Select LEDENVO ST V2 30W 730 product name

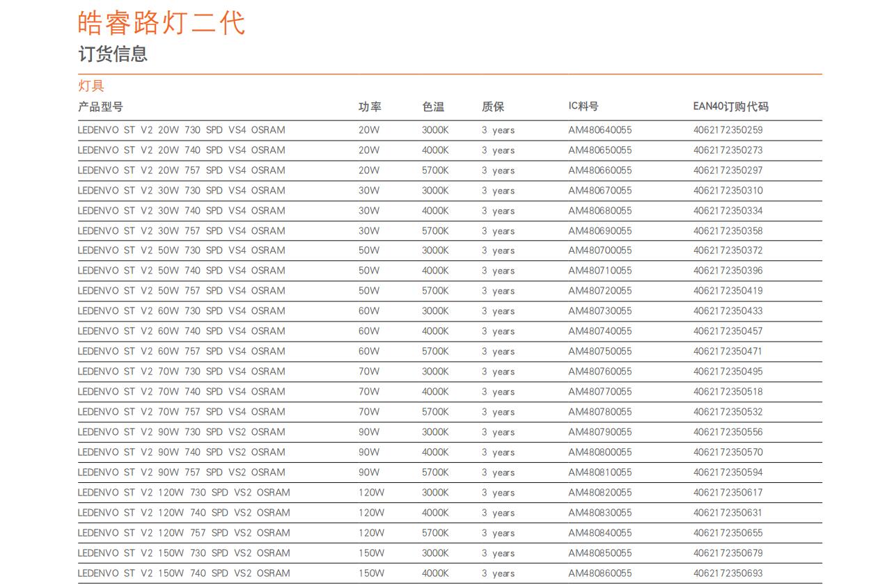pos(181,191)
